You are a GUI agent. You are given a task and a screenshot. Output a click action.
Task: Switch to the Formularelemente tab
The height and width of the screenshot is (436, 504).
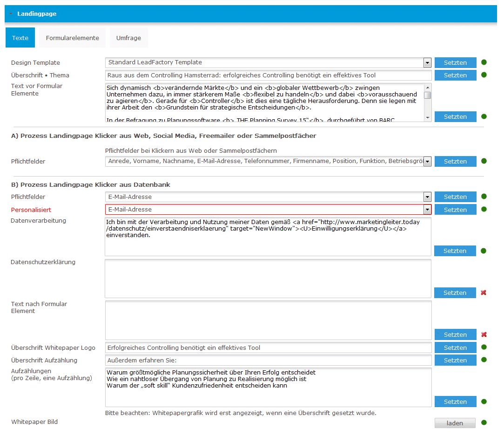[72, 38]
